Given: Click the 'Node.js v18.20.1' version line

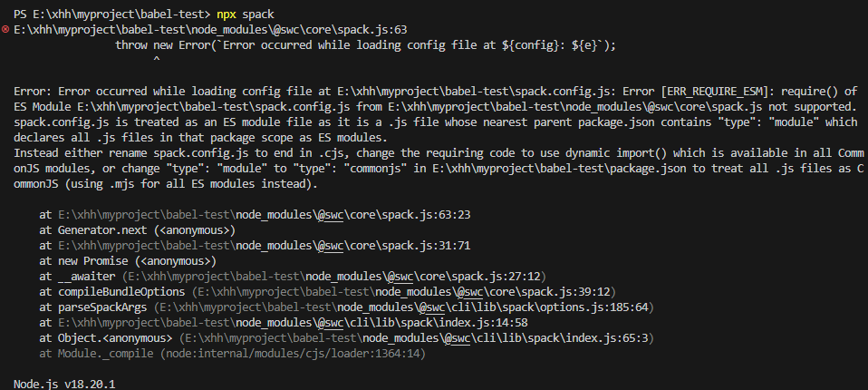Looking at the screenshot, I should tap(64, 384).
